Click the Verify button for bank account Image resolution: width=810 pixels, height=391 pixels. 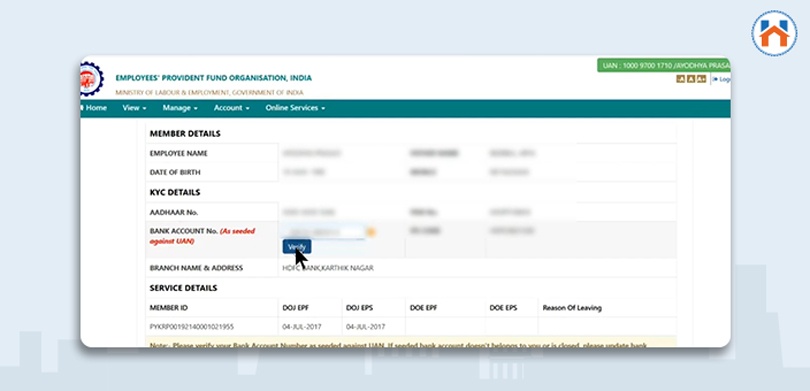pos(297,247)
